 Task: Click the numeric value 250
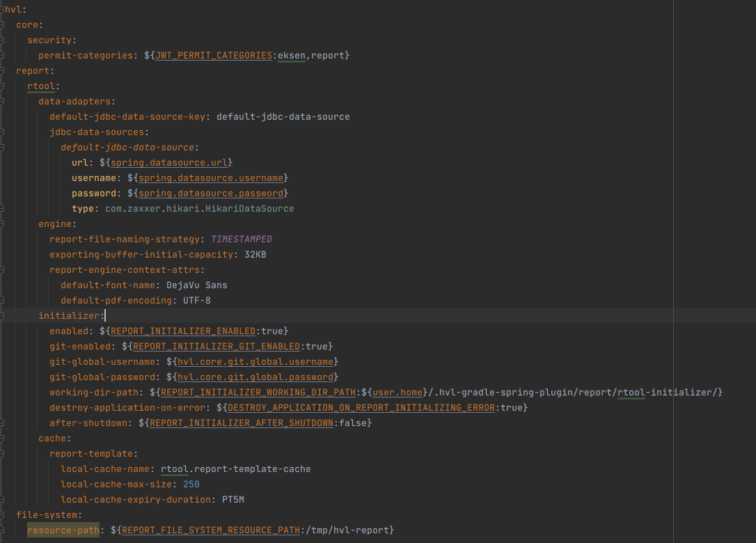tap(191, 485)
